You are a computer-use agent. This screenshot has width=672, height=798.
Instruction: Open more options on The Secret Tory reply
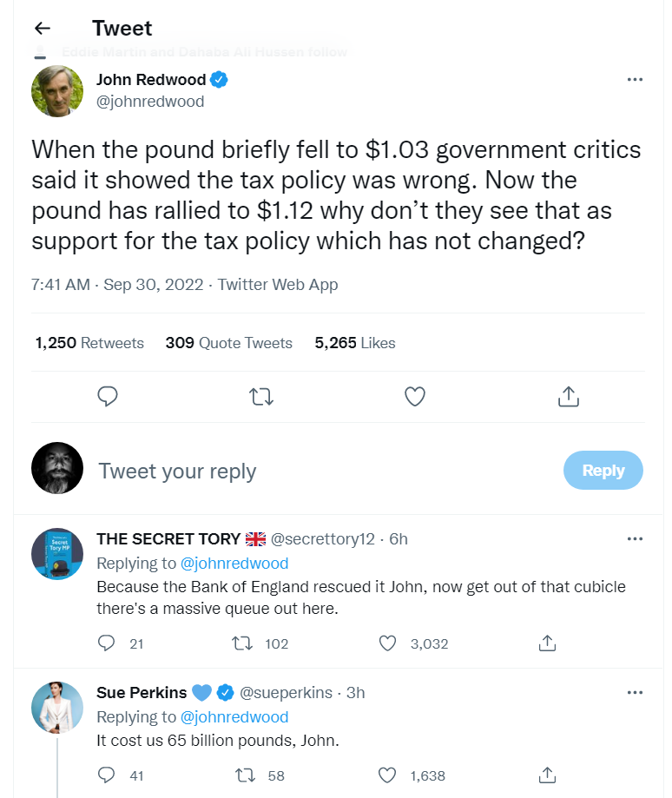pos(635,539)
